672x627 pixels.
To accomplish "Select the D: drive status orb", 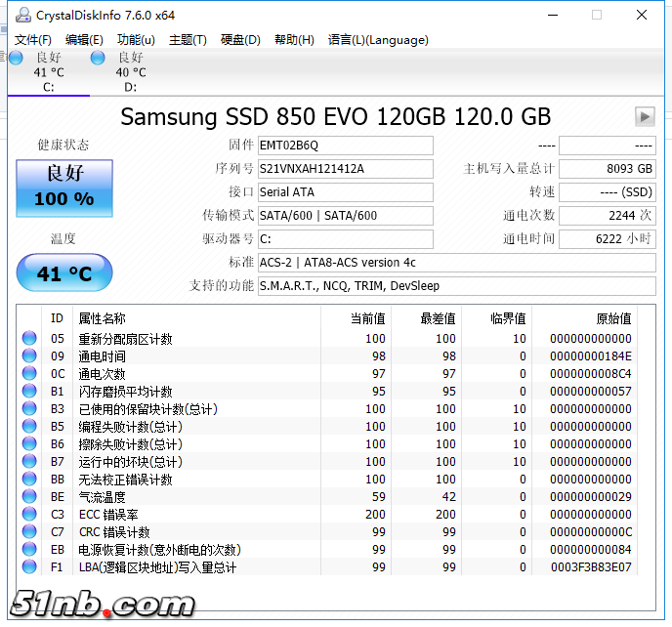I will pyautogui.click(x=98, y=58).
